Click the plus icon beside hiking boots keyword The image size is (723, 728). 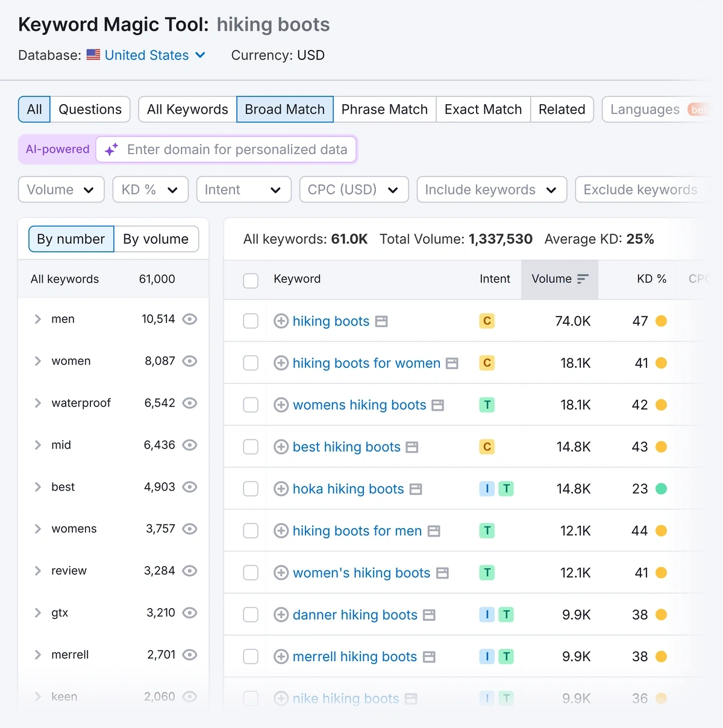[281, 321]
